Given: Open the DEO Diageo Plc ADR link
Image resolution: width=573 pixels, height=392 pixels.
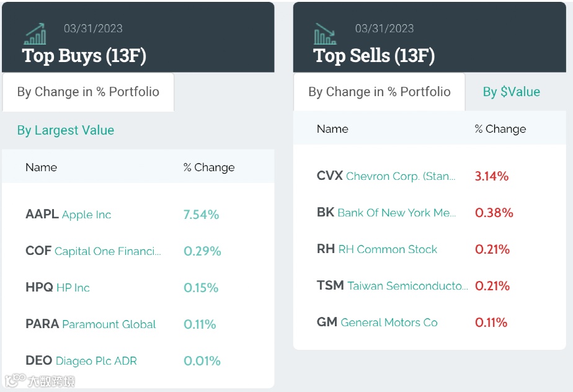Looking at the screenshot, I should tap(81, 360).
